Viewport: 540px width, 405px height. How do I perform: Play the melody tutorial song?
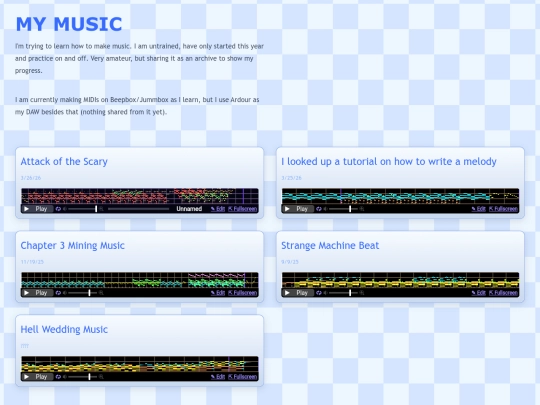(298, 209)
